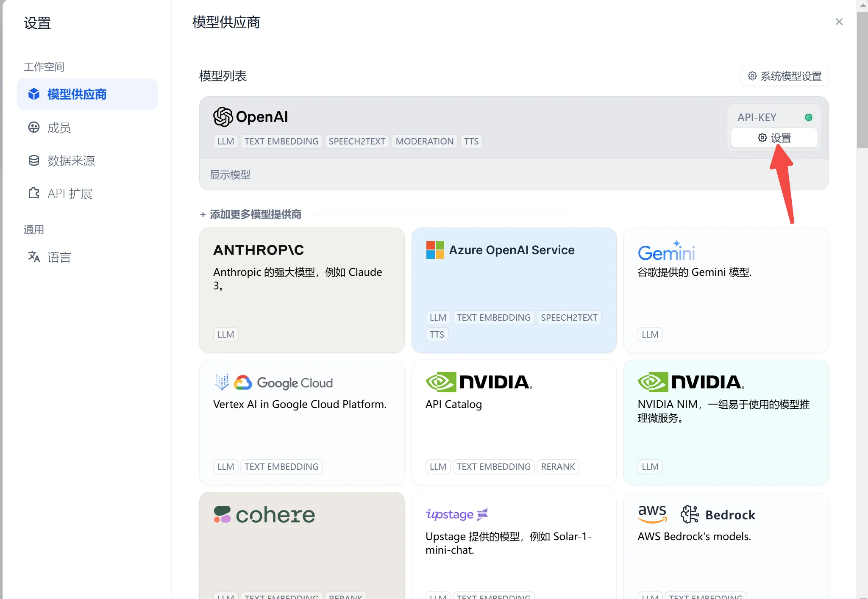
Task: Click the gear icon in 系统模型设置
Action: [752, 76]
